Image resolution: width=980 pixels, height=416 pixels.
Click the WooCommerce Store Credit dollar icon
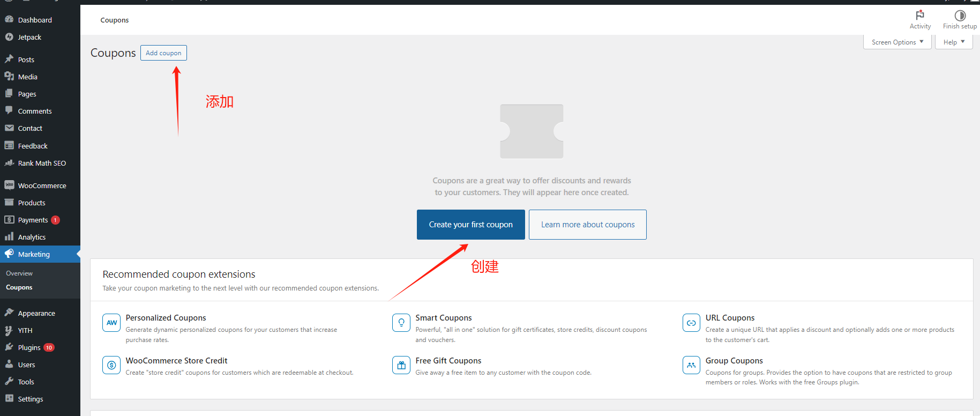pyautogui.click(x=111, y=365)
